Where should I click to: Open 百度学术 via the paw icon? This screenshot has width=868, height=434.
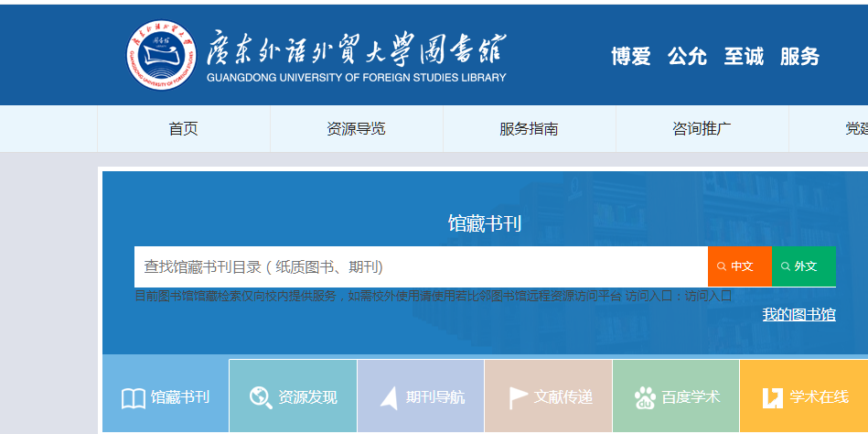coord(645,397)
